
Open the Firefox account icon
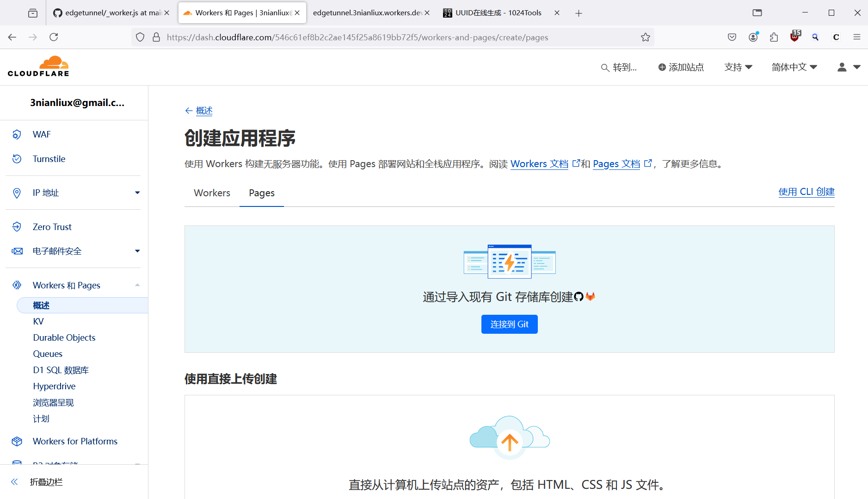(x=753, y=37)
